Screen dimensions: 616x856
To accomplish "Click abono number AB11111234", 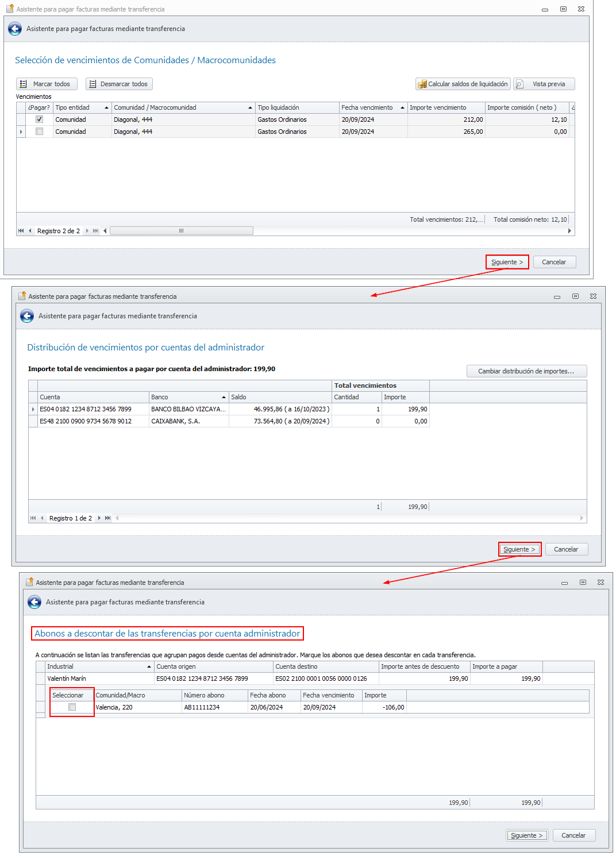I will (202, 707).
